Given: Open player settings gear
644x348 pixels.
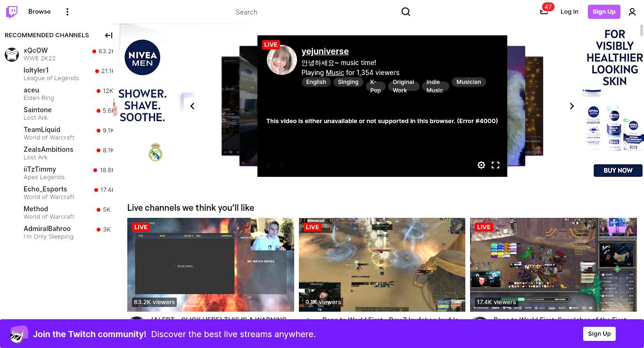Looking at the screenshot, I should [x=481, y=165].
